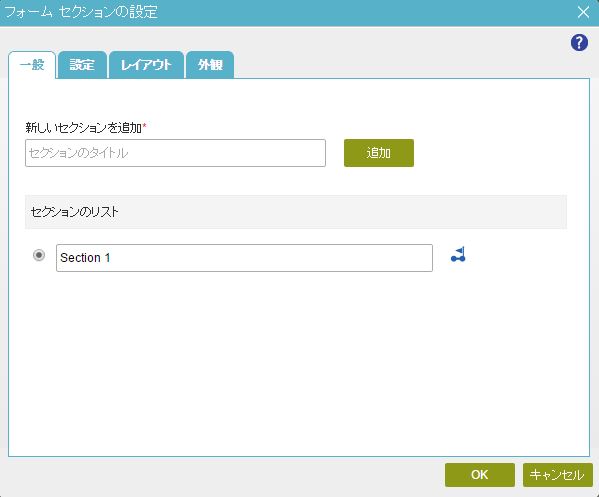Close the フォーム セクションの設定 dialog

click(583, 12)
